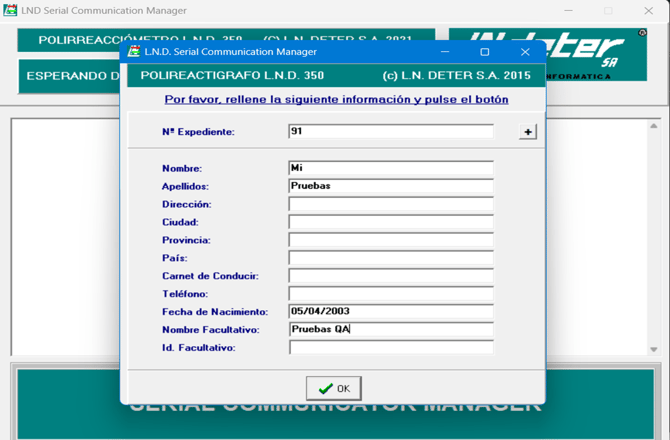
Task: Focus the Nº Expediente input field
Action: (390, 132)
